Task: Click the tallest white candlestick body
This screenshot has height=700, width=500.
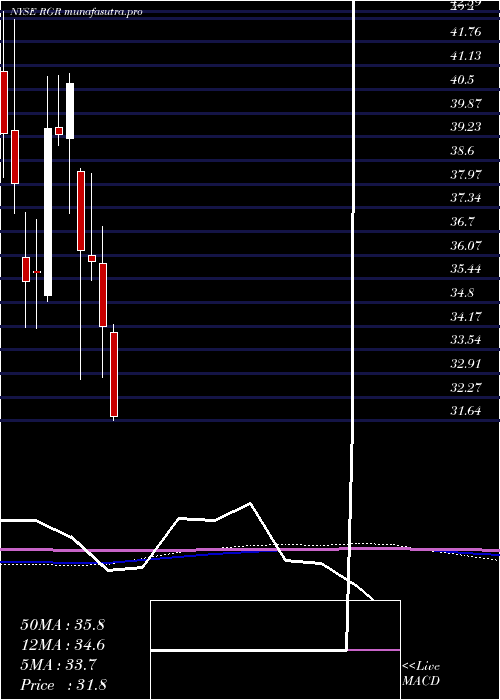Action: tap(48, 212)
